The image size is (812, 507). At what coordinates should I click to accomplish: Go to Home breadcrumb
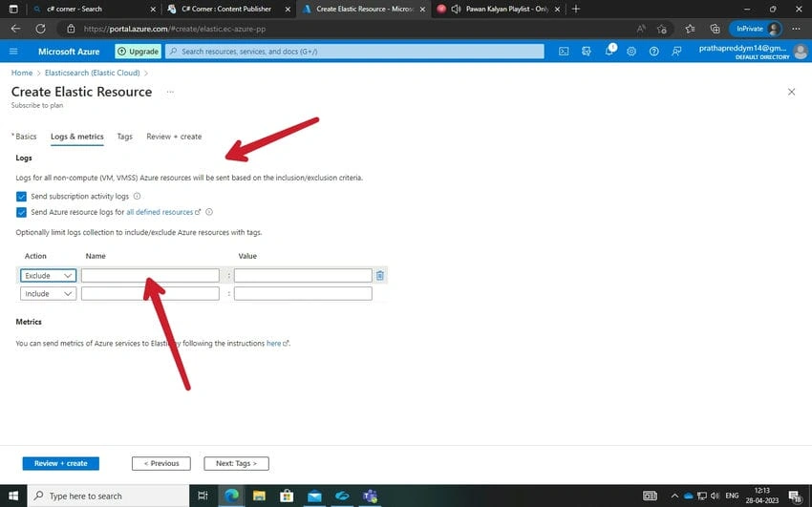[x=22, y=73]
